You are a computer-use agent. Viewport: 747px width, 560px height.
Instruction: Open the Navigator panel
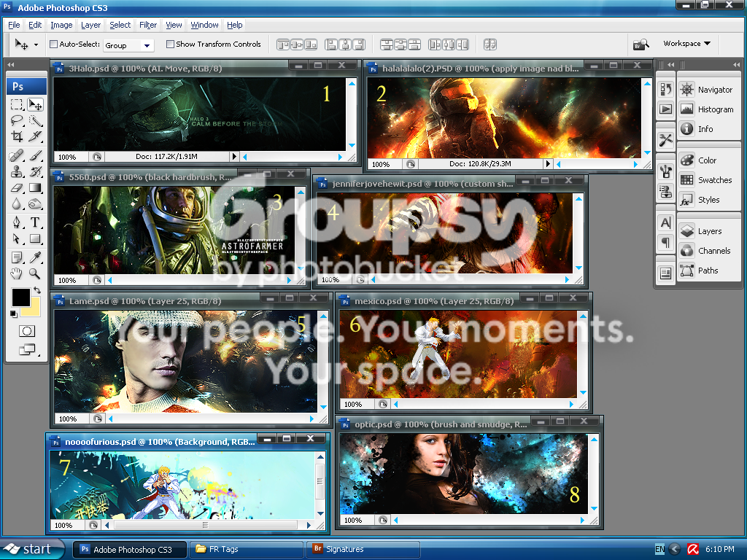point(709,90)
